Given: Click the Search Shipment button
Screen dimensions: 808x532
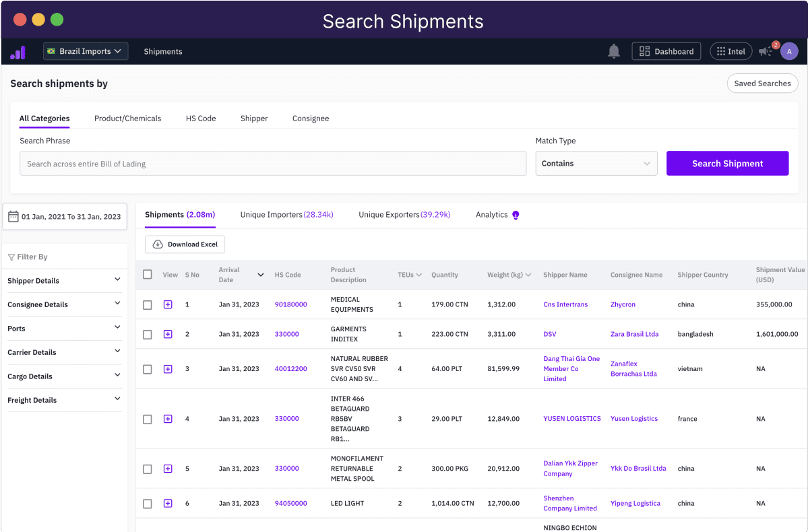Looking at the screenshot, I should click(x=727, y=163).
